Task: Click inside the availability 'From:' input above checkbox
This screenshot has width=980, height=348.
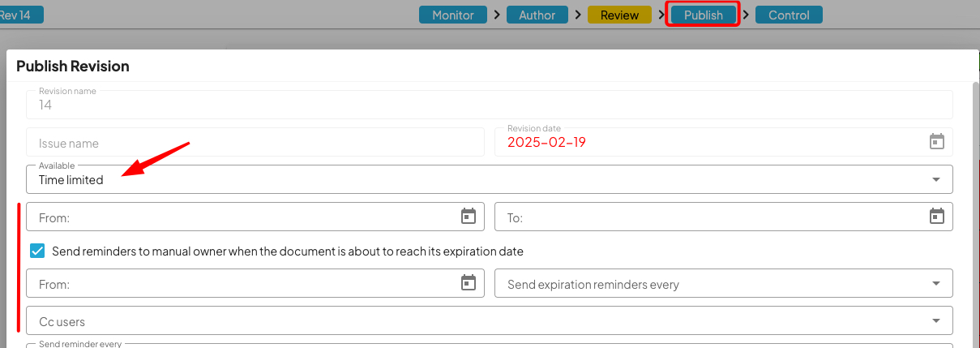Action: (243, 217)
